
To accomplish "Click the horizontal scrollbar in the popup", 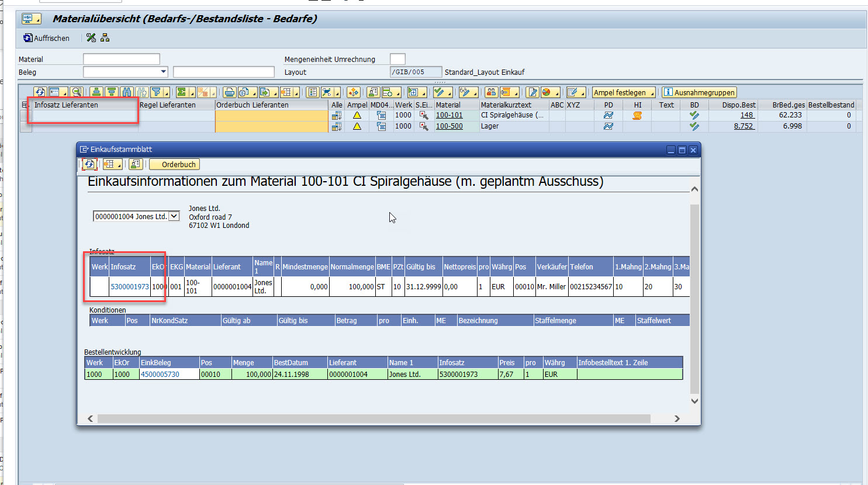I will click(374, 418).
